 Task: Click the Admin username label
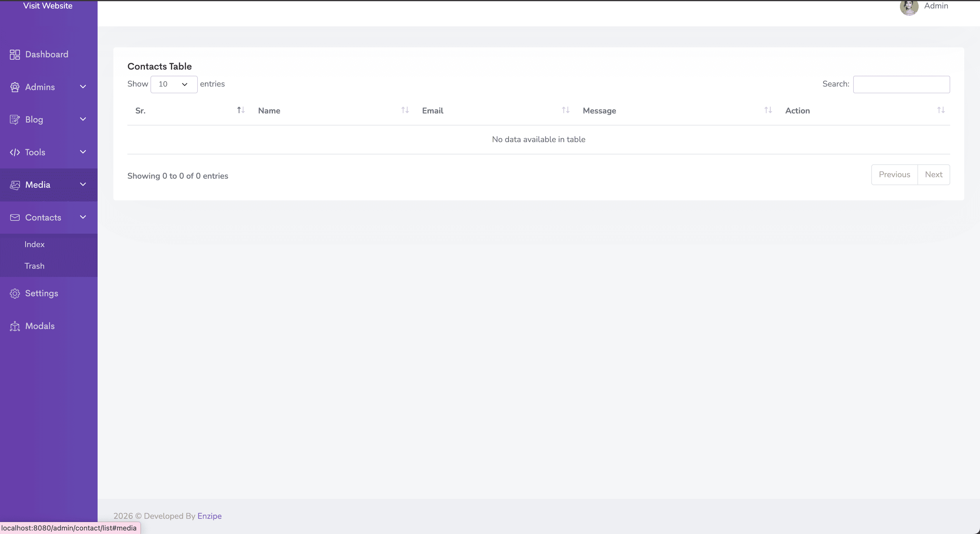[936, 6]
